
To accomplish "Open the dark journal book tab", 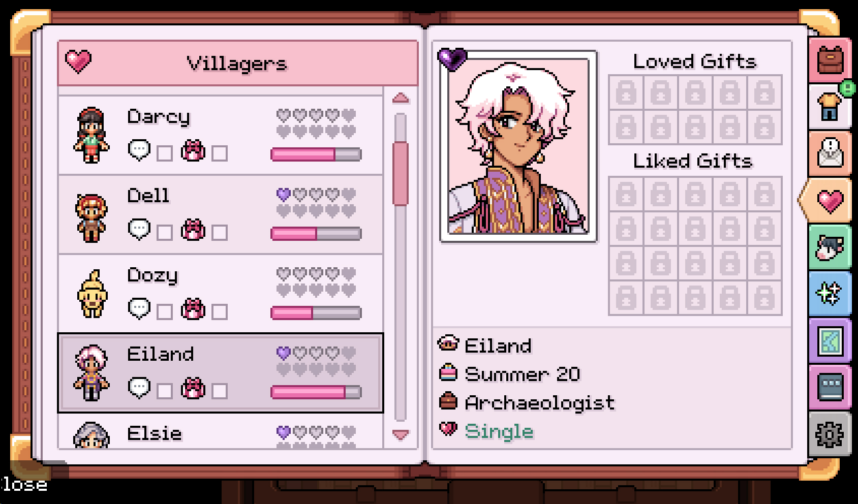I will coord(830,388).
